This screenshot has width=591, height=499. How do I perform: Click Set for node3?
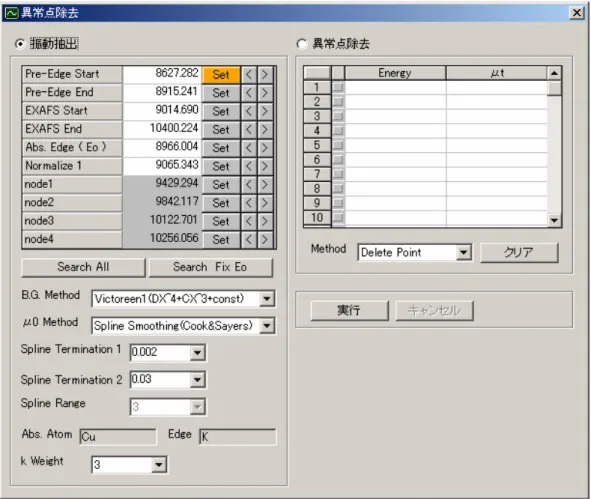pyautogui.click(x=221, y=221)
